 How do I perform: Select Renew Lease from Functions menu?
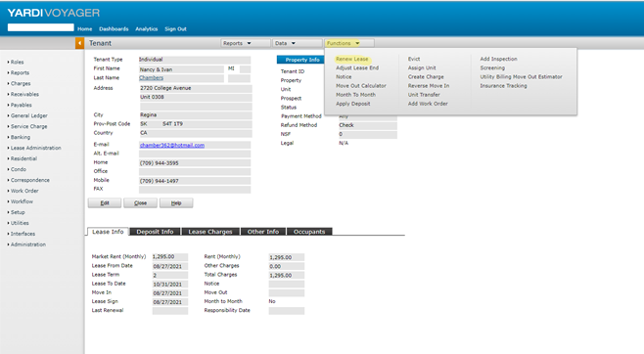(352, 59)
